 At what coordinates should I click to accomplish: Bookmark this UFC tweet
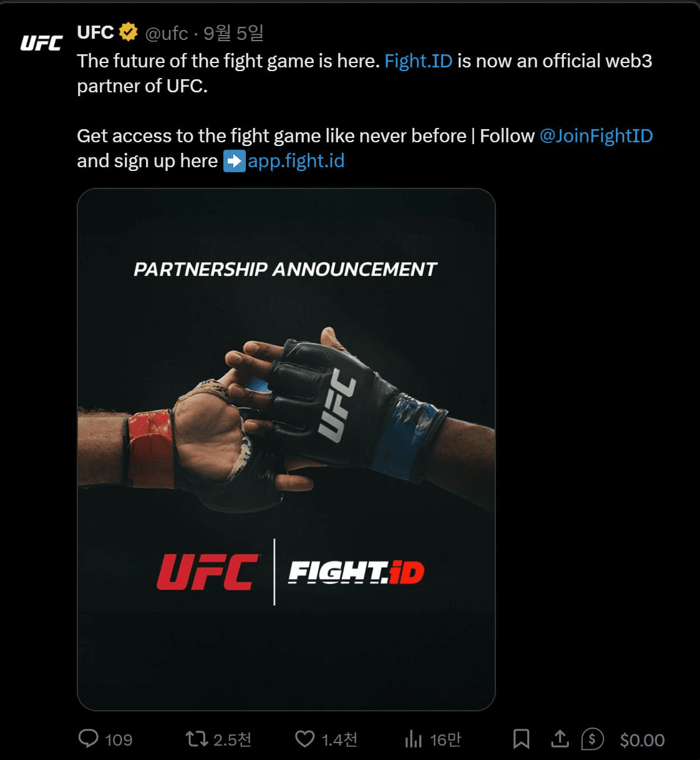click(x=521, y=739)
